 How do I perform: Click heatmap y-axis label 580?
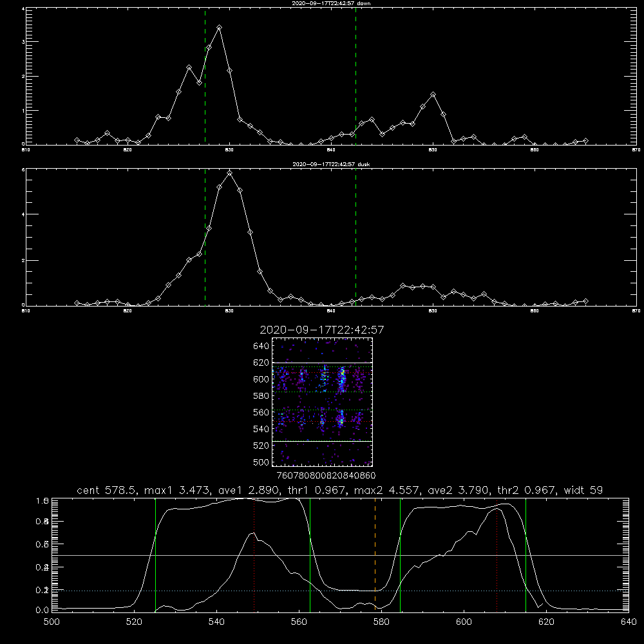pos(261,396)
